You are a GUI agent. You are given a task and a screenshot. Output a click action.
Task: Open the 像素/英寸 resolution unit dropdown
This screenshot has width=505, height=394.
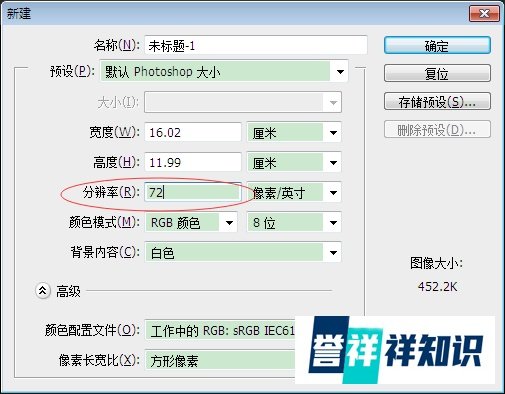pyautogui.click(x=294, y=193)
